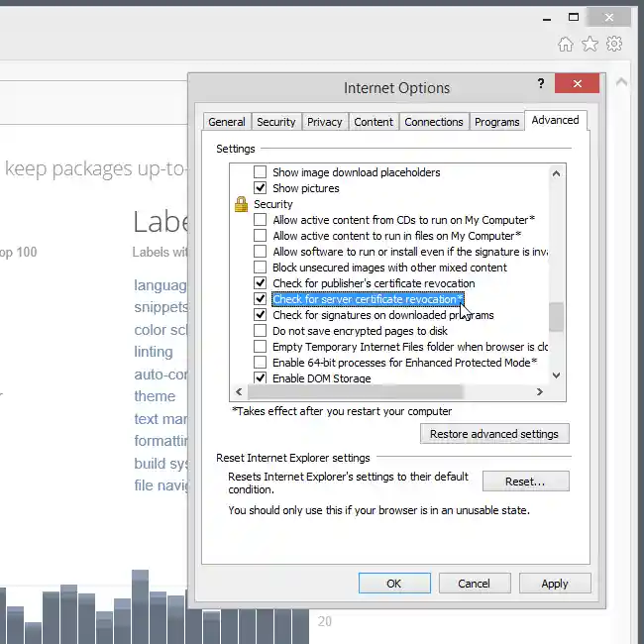The width and height of the screenshot is (644, 644).
Task: Switch to the General tab
Action: [227, 122]
